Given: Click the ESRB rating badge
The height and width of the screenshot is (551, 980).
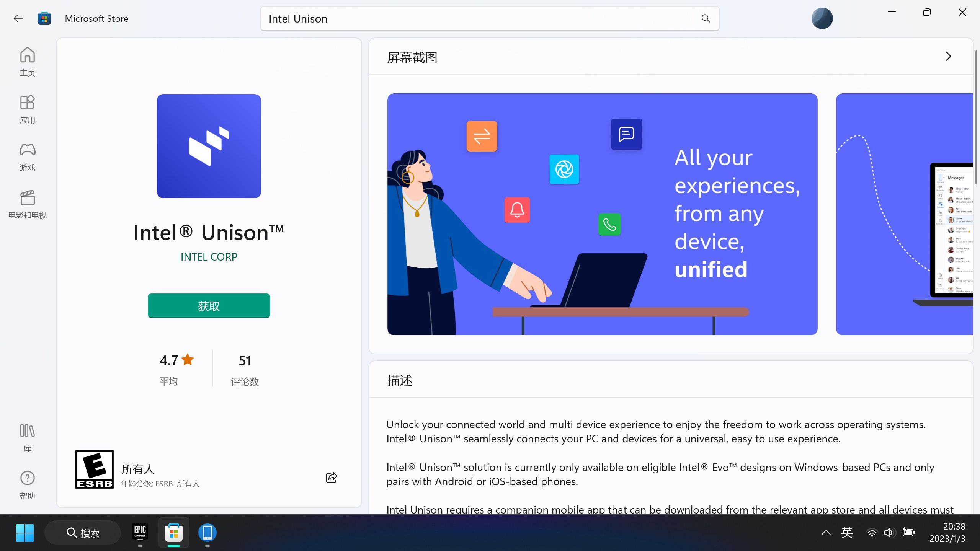Looking at the screenshot, I should (94, 469).
